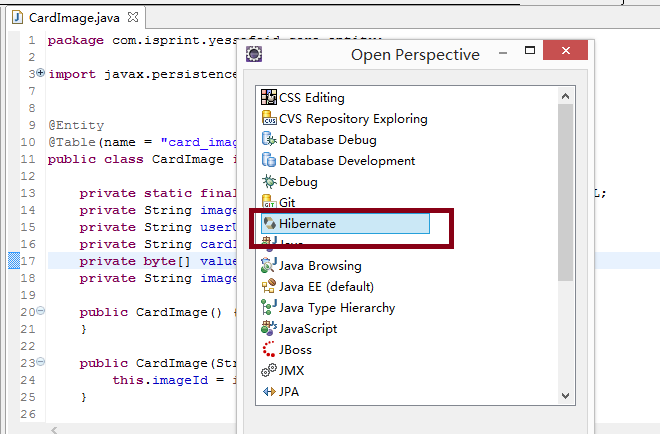This screenshot has height=434, width=660.
Task: Click the JPA perspective icon
Action: coord(269,391)
